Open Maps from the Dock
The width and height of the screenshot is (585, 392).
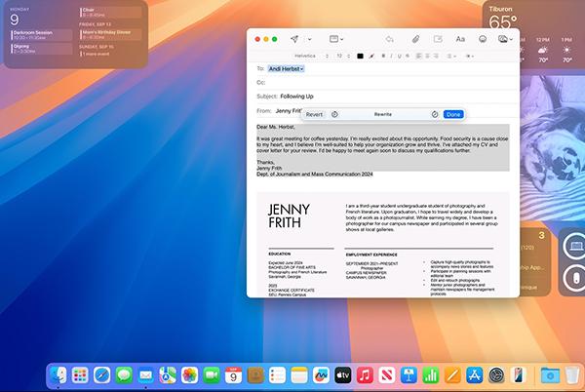[x=168, y=375]
